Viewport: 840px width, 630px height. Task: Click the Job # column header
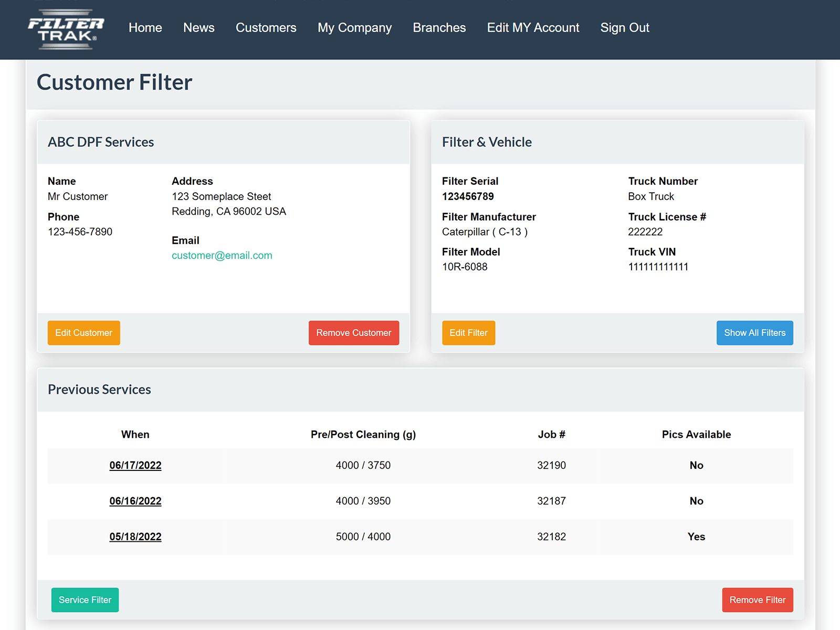pyautogui.click(x=552, y=434)
